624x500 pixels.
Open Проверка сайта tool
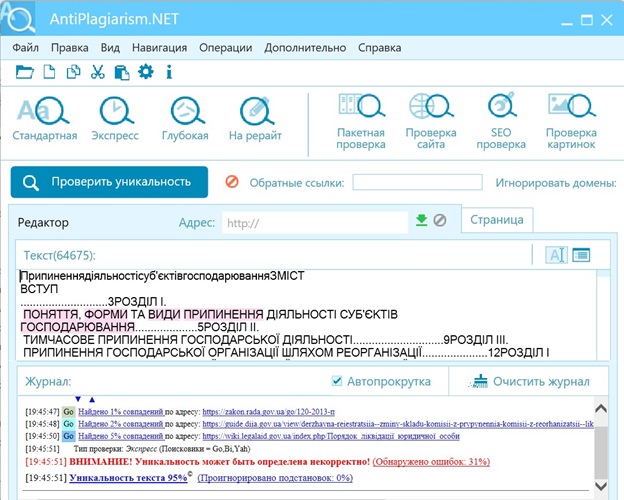431,121
